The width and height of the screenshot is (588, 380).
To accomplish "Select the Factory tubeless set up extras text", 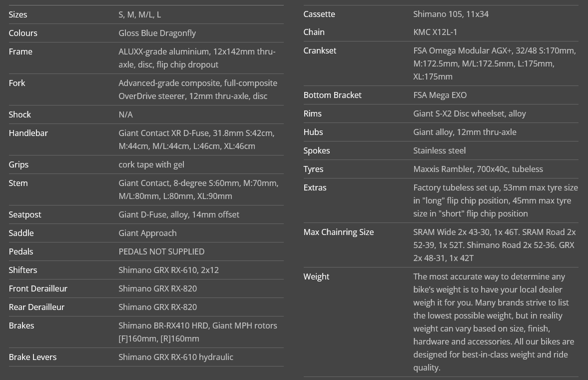I will pos(496,200).
